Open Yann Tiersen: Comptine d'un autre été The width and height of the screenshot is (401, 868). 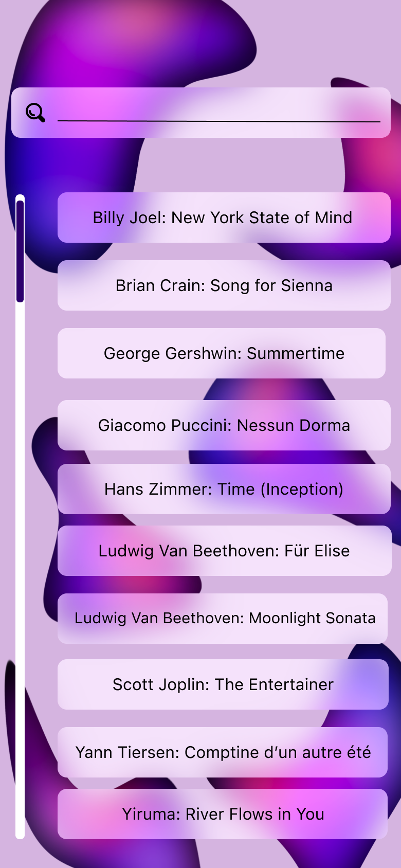[223, 752]
